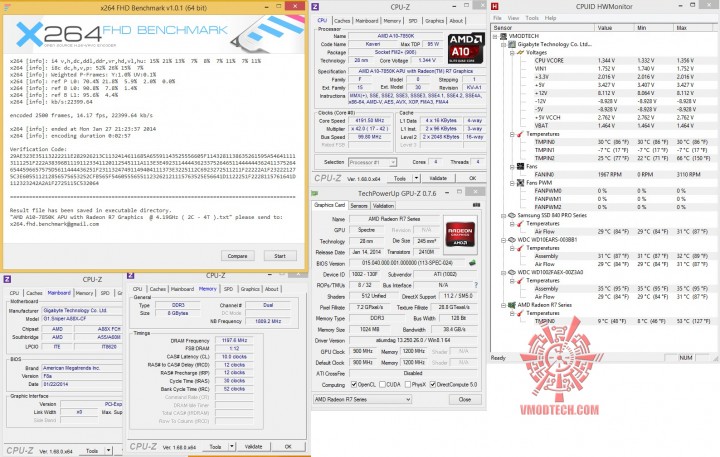Click the Sensor column header in HWMonitor
Image resolution: width=720 pixels, height=457 pixels.
543,28
